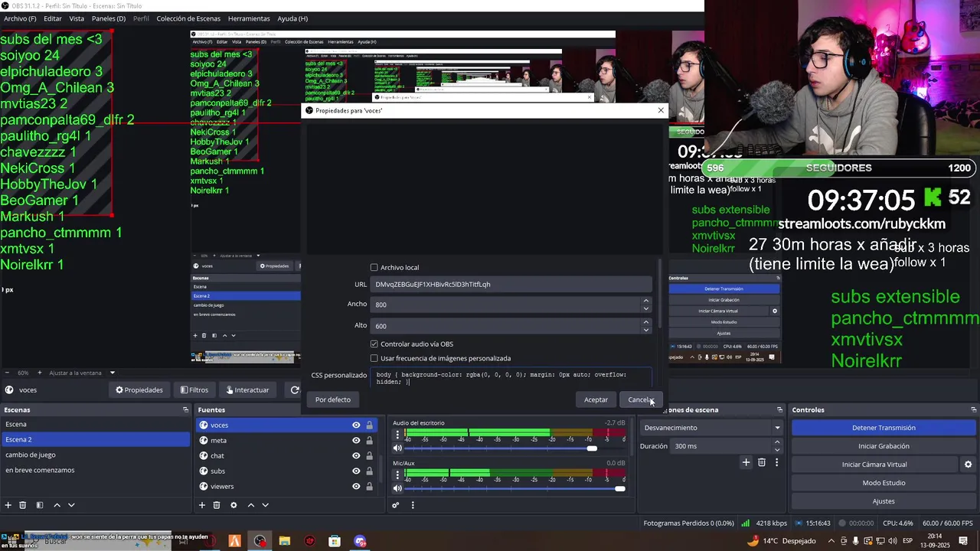Increase Alto value
The width and height of the screenshot is (980, 551).
coord(646,322)
